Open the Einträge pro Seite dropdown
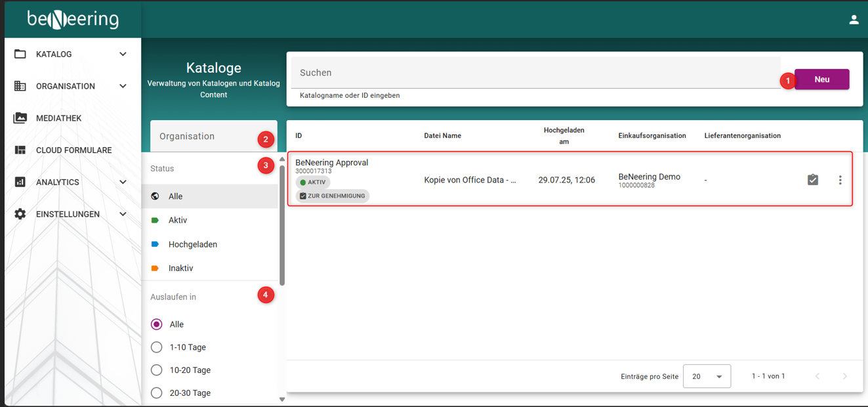This screenshot has height=407, width=868. pyautogui.click(x=707, y=377)
